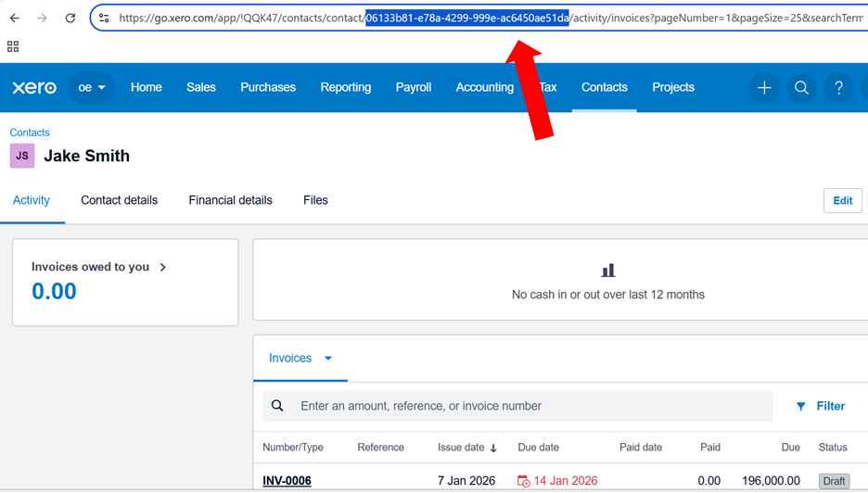Click the Xero logo
This screenshot has height=493, width=868.
(34, 87)
